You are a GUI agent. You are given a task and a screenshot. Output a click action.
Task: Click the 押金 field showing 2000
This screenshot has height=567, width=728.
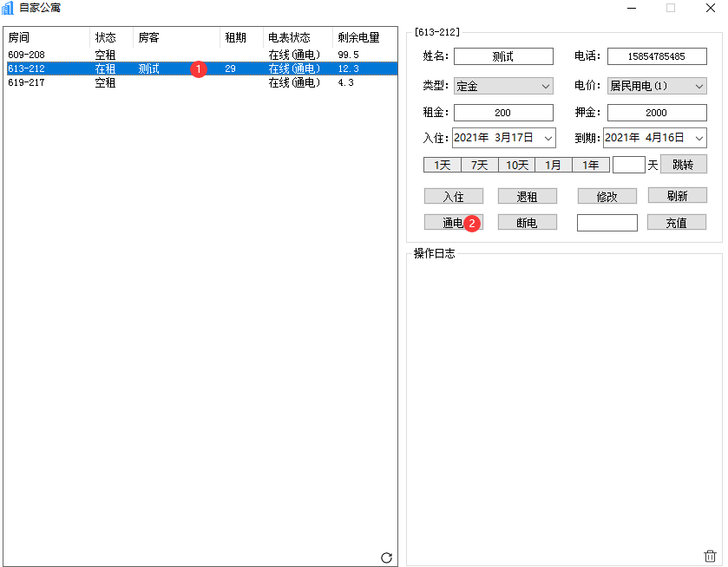657,113
